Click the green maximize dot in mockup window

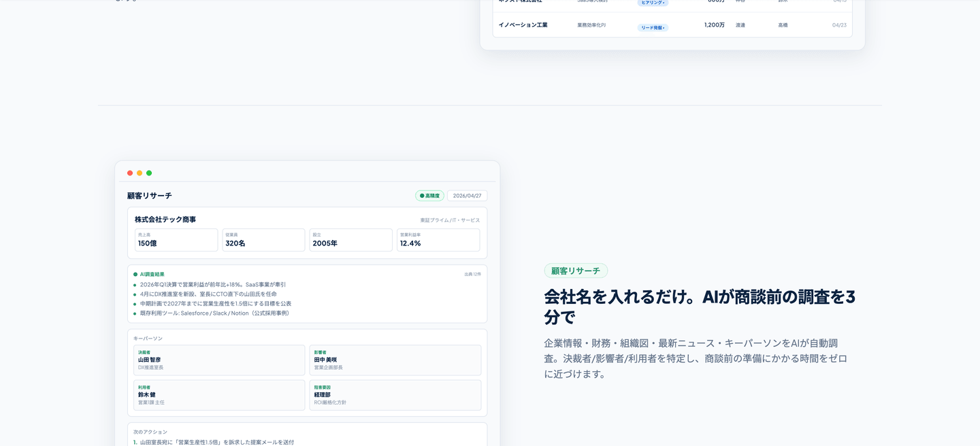149,173
